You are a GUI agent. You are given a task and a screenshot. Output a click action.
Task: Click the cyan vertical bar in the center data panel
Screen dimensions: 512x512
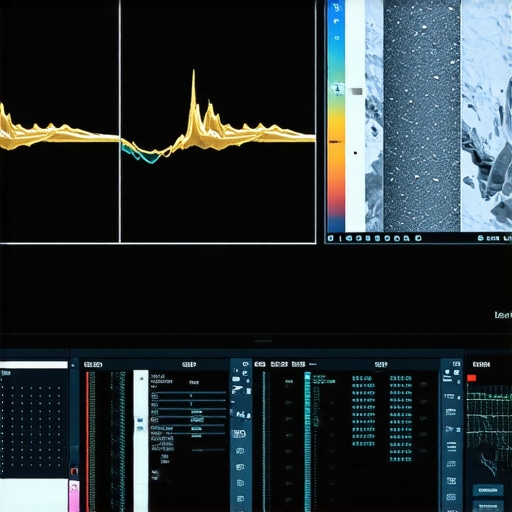(x=307, y=442)
